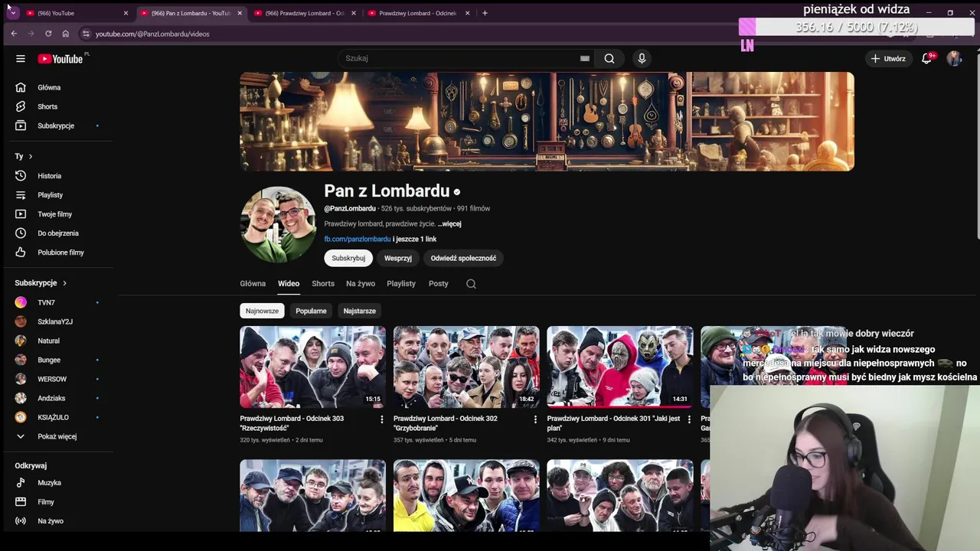Switch to channel Główna tab

(x=253, y=284)
